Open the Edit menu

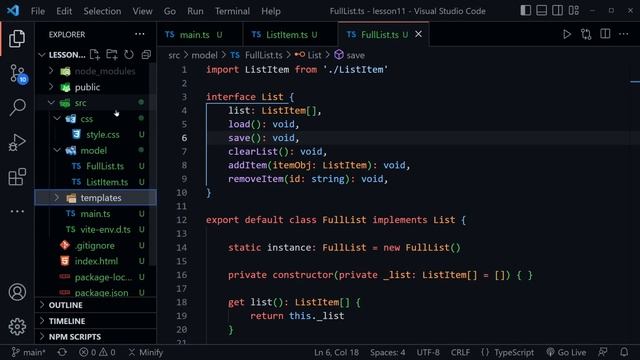click(x=64, y=11)
